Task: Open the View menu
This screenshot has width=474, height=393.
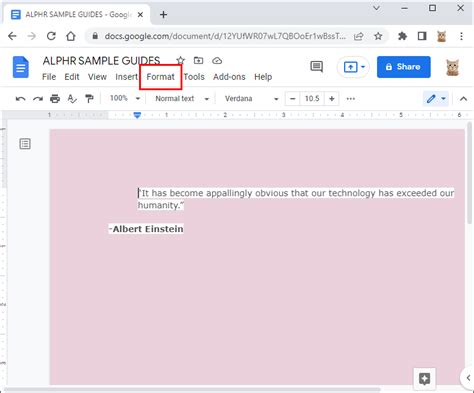Action: click(x=97, y=77)
